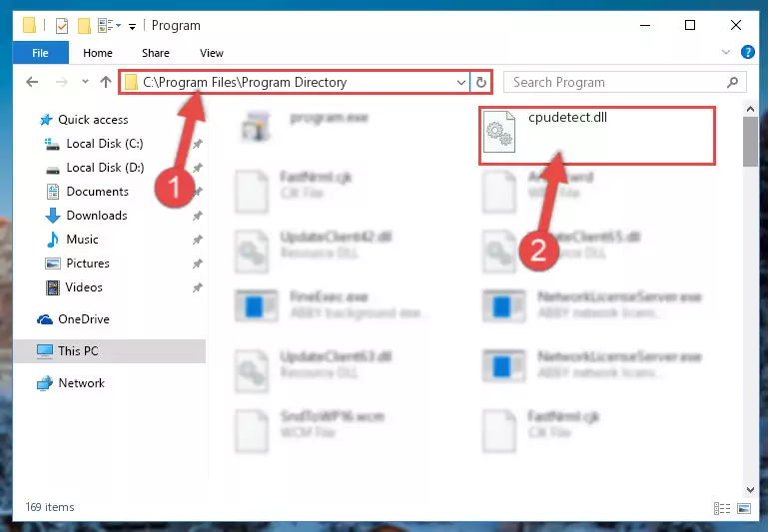Screen dimensions: 768x532
Task: Open Videos in the sidebar
Action: pos(84,287)
